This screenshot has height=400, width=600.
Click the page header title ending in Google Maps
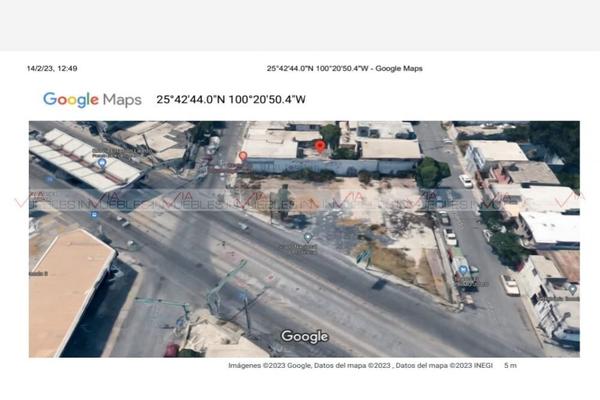pos(344,68)
